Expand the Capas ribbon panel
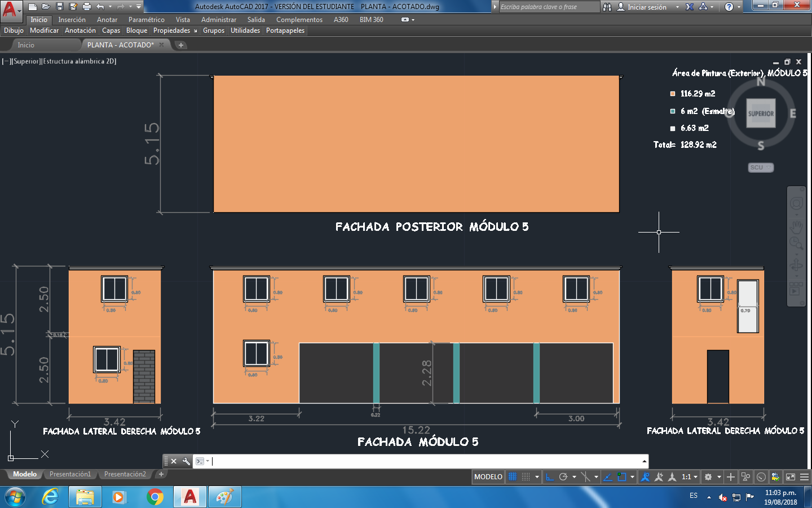 click(111, 30)
